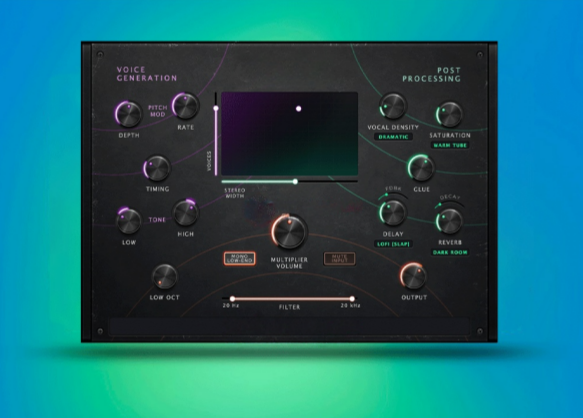This screenshot has width=583, height=418.
Task: Click the white dot in the XY pad
Action: coord(298,109)
